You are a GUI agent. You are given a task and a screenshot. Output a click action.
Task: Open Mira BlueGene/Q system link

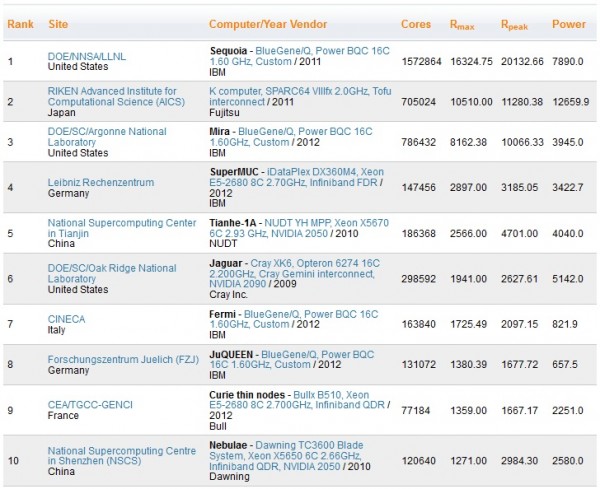pos(291,137)
